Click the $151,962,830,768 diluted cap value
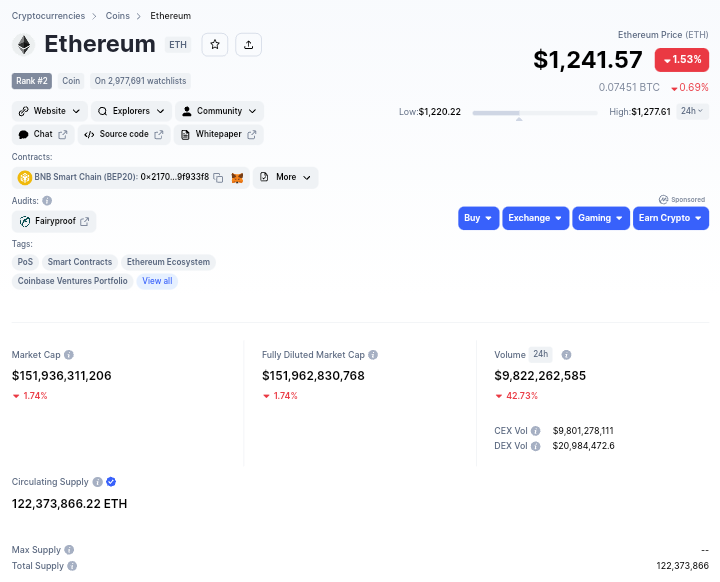 tap(313, 376)
